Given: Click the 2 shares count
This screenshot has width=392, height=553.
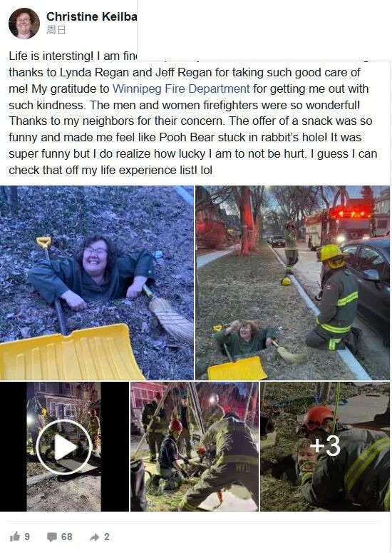Looking at the screenshot, I should click(107, 537).
